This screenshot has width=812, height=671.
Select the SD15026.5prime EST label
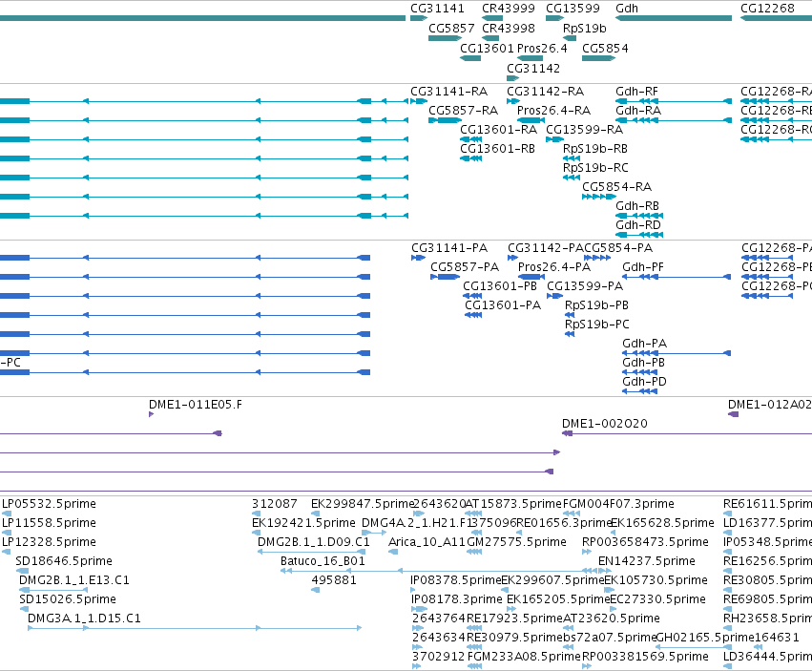pos(68,599)
